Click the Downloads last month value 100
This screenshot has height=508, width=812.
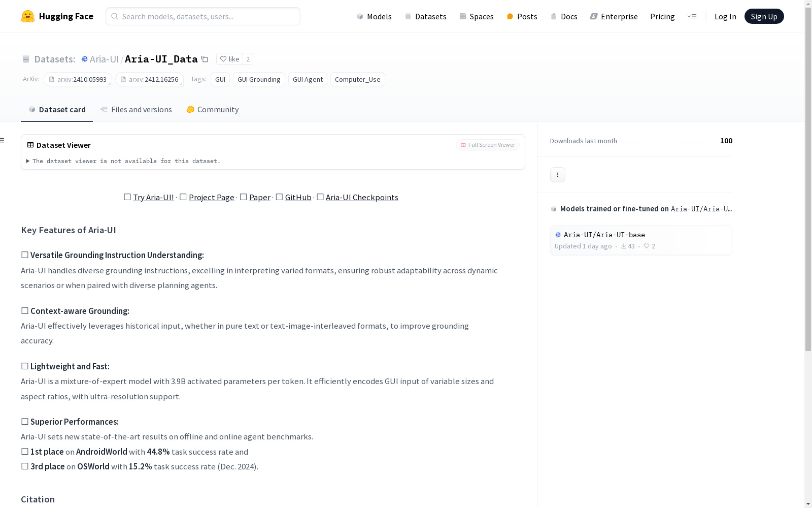click(726, 141)
